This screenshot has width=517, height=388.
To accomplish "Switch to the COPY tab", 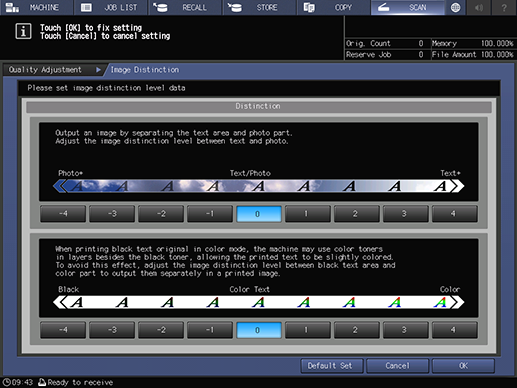I will point(334,7).
